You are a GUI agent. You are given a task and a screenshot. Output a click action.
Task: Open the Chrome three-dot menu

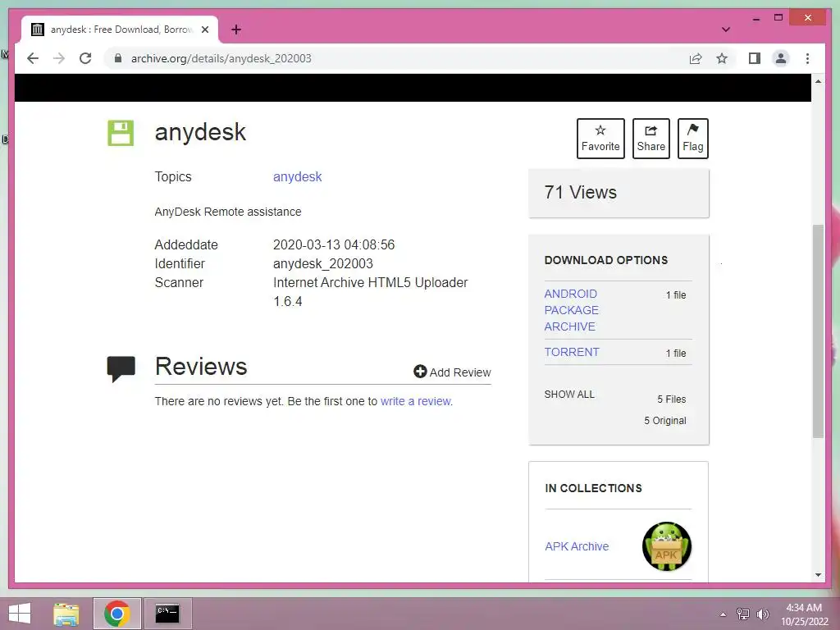pos(807,58)
